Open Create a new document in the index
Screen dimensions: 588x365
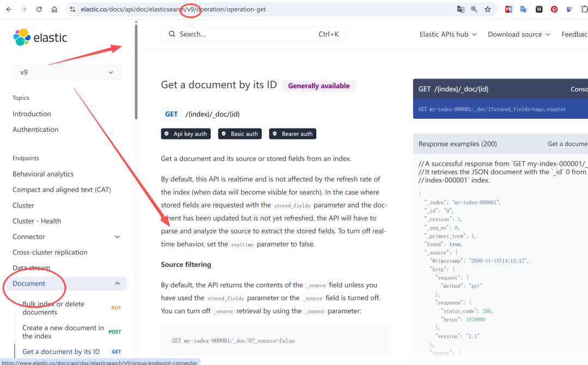(x=63, y=332)
